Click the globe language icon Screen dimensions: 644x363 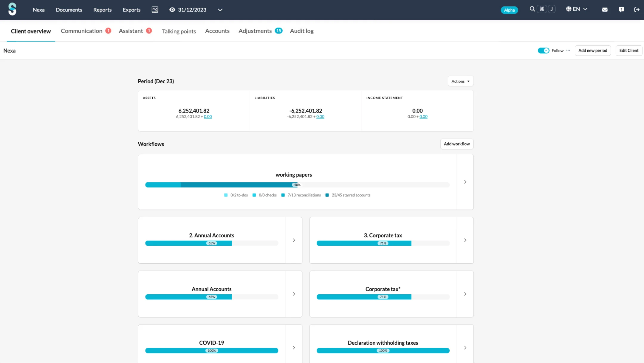tap(569, 9)
